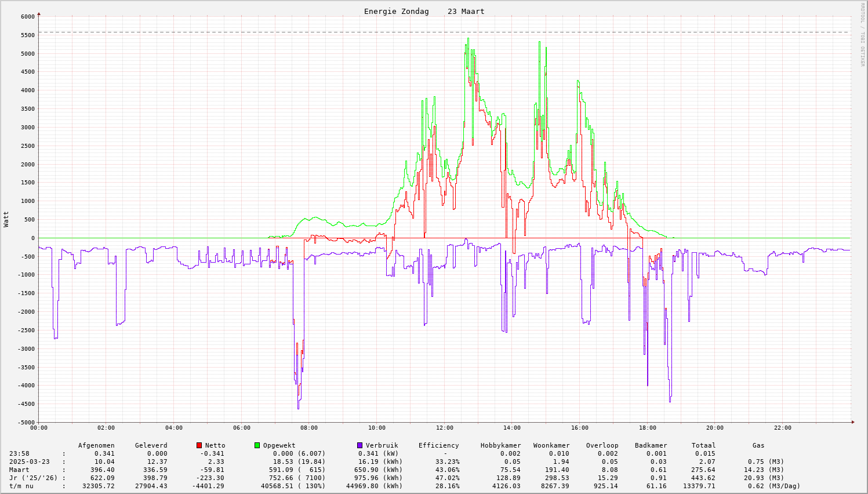Click the rotated Watt axis label
The image size is (868, 494).
(x=6, y=219)
